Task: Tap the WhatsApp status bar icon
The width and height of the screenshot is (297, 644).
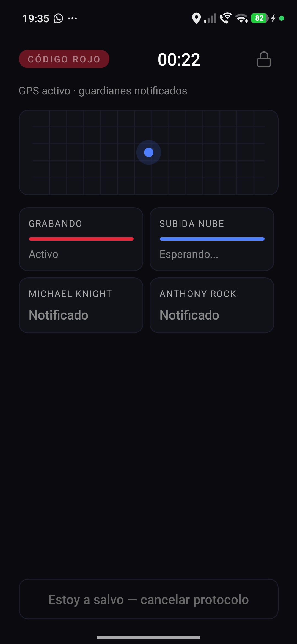Action: (x=58, y=18)
